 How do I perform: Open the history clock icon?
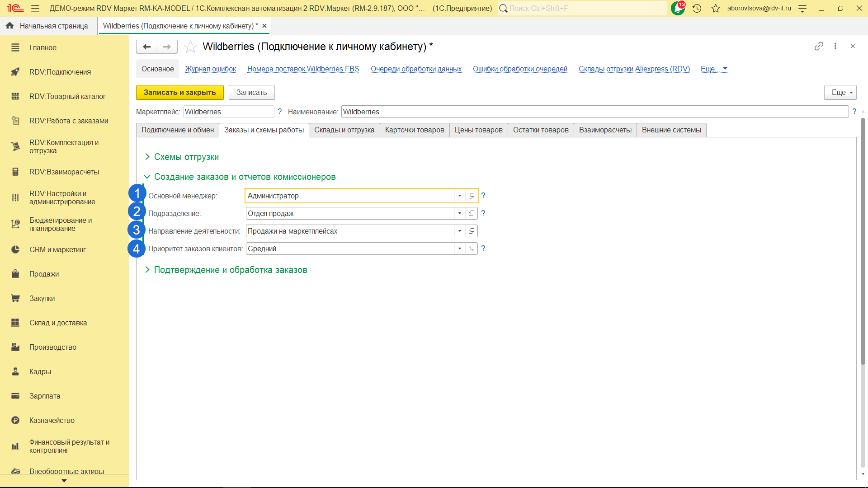click(697, 8)
